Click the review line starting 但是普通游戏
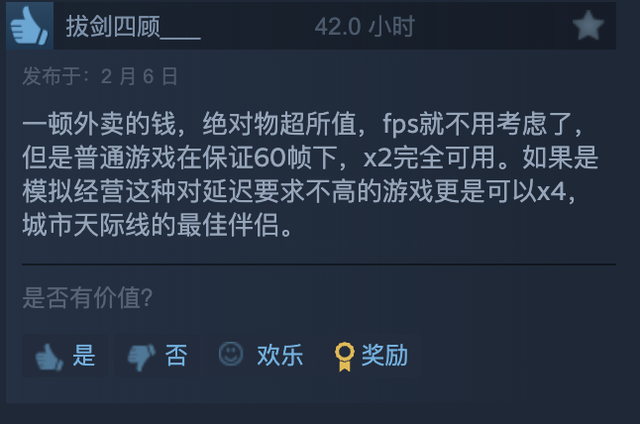Viewport: 640px width, 424px height. click(x=310, y=158)
